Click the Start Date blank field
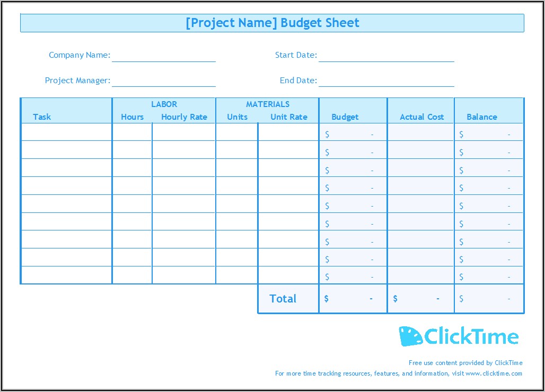 coord(386,56)
